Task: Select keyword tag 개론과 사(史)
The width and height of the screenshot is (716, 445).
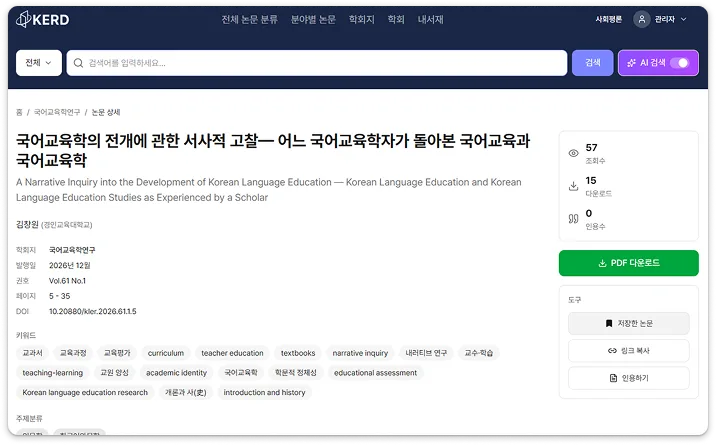Action: tap(186, 393)
